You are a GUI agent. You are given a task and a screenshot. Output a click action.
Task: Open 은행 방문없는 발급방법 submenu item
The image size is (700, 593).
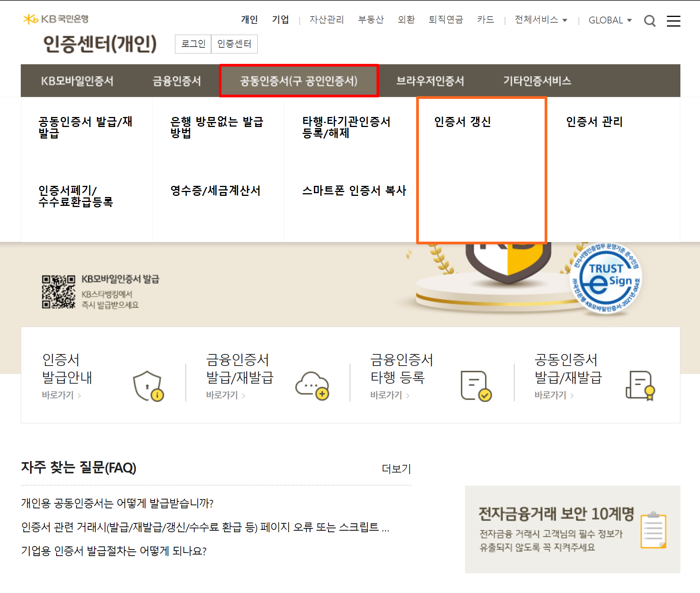click(217, 127)
